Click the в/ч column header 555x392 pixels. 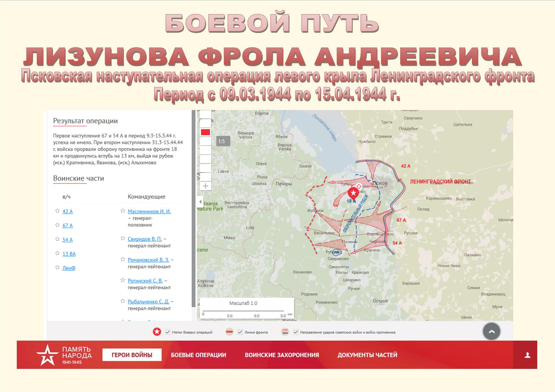click(66, 197)
